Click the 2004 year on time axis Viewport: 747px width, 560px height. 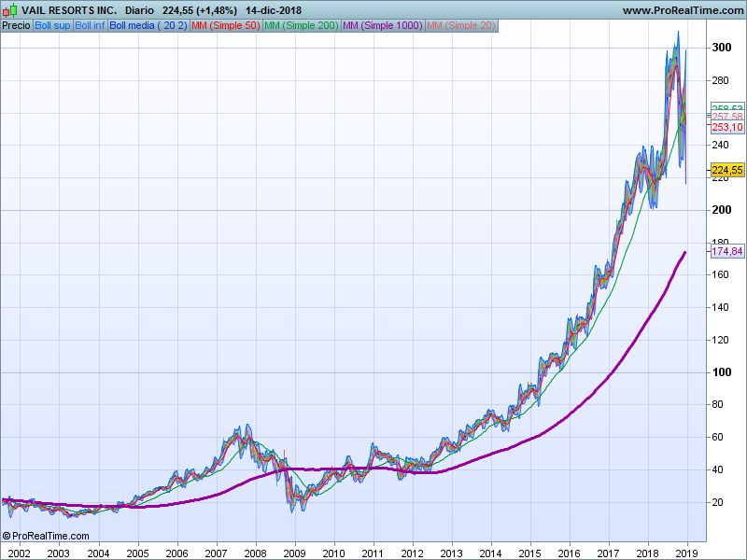tap(98, 553)
